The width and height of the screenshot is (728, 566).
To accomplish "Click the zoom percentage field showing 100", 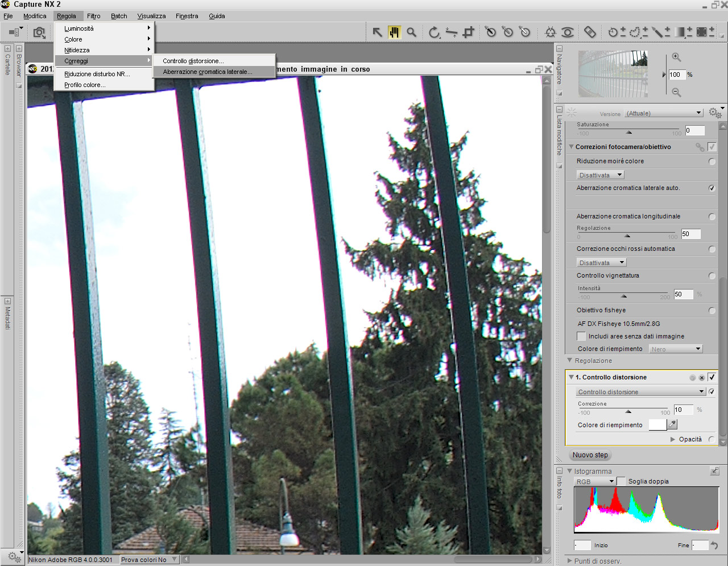I will point(677,75).
